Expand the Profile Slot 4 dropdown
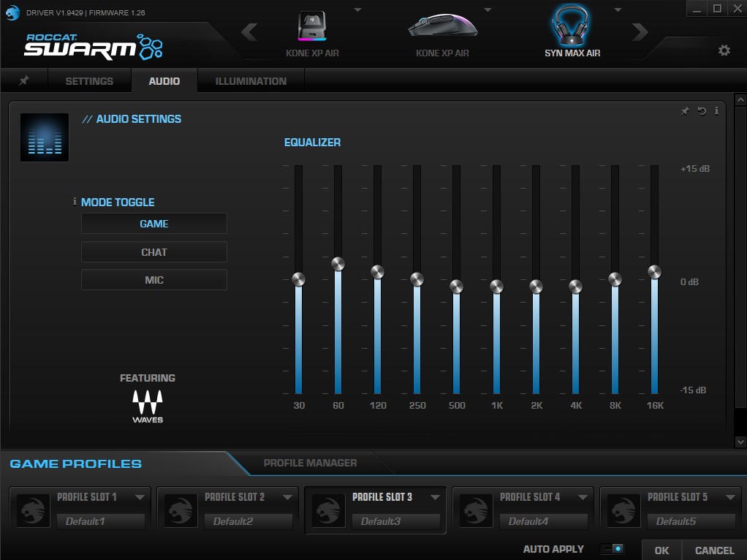Image resolution: width=747 pixels, height=560 pixels. point(583,497)
